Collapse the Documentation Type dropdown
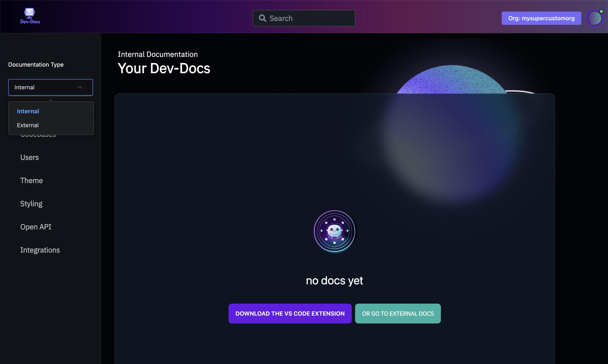608x364 pixels. click(50, 87)
